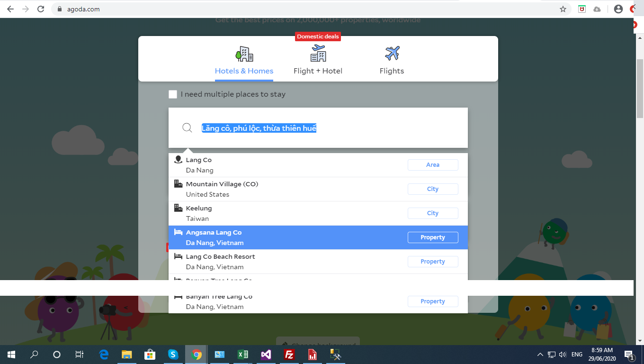Viewport: 644px width, 364px height.
Task: Open Excel from the taskbar
Action: click(243, 355)
